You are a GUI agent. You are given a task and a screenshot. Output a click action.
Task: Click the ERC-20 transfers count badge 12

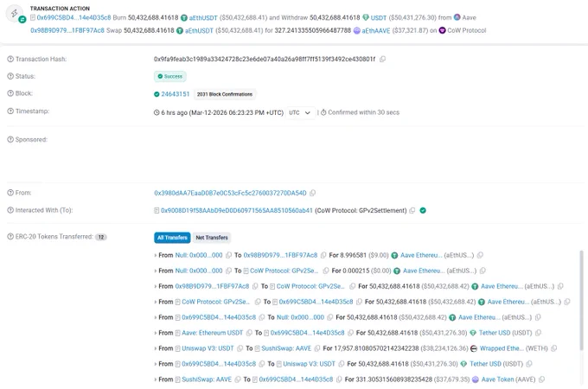point(101,237)
